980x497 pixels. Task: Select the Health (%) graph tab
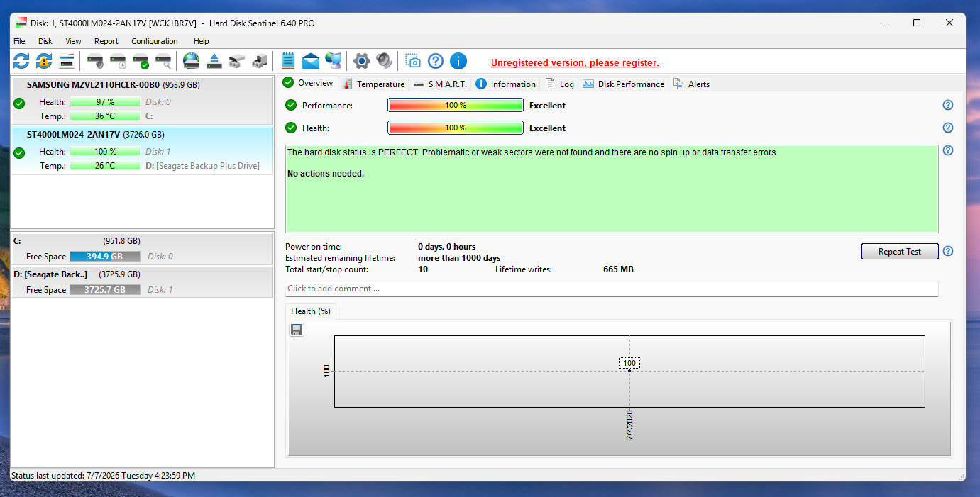(311, 311)
